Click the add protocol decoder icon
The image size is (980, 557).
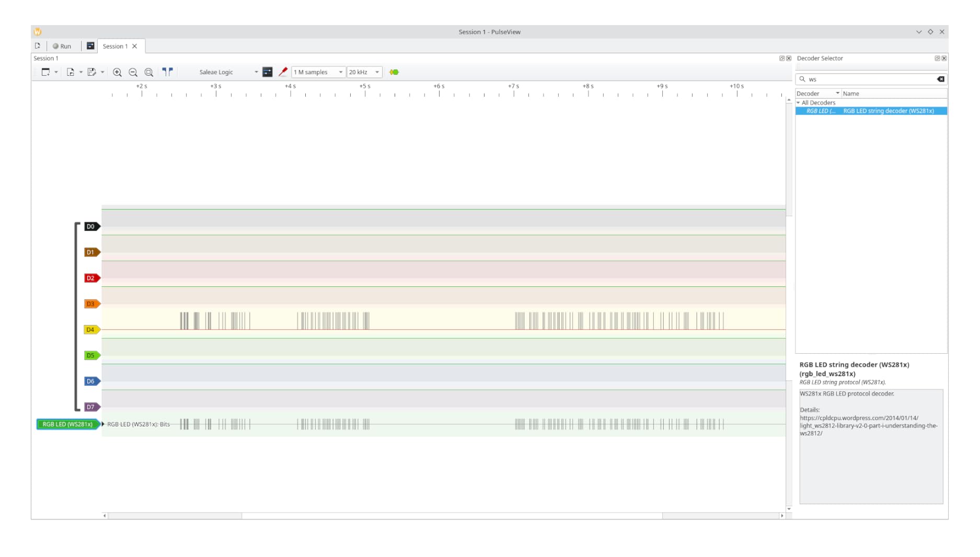pos(394,72)
